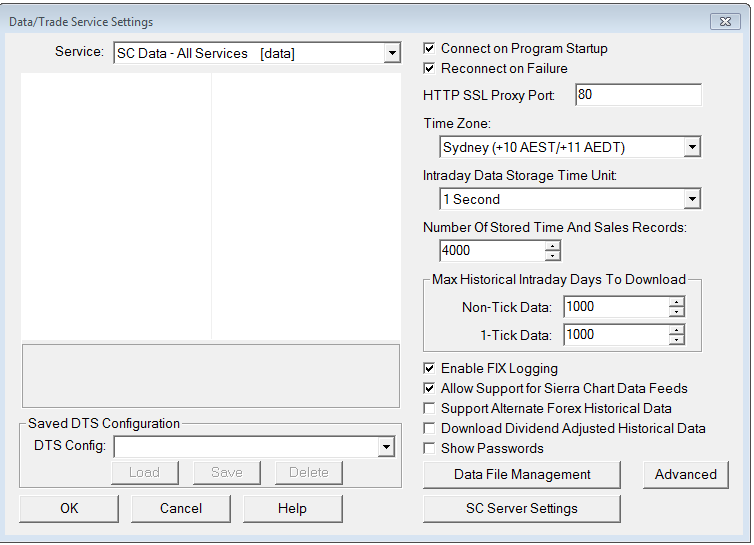Click the Delete DTS configuration button
Screen dimensions: 754x545
(309, 472)
